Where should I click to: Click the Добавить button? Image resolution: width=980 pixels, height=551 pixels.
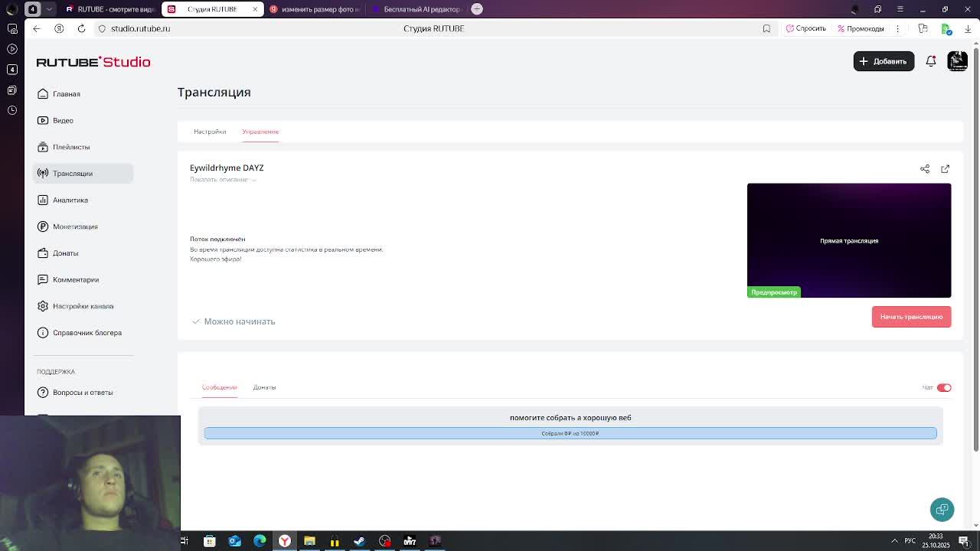click(x=884, y=61)
